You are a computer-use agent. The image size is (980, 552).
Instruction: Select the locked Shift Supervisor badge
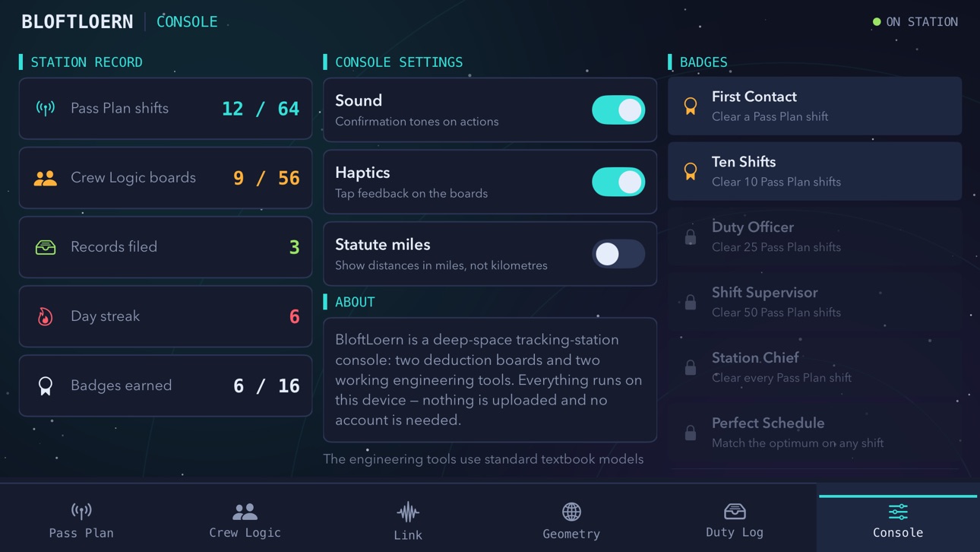click(814, 303)
